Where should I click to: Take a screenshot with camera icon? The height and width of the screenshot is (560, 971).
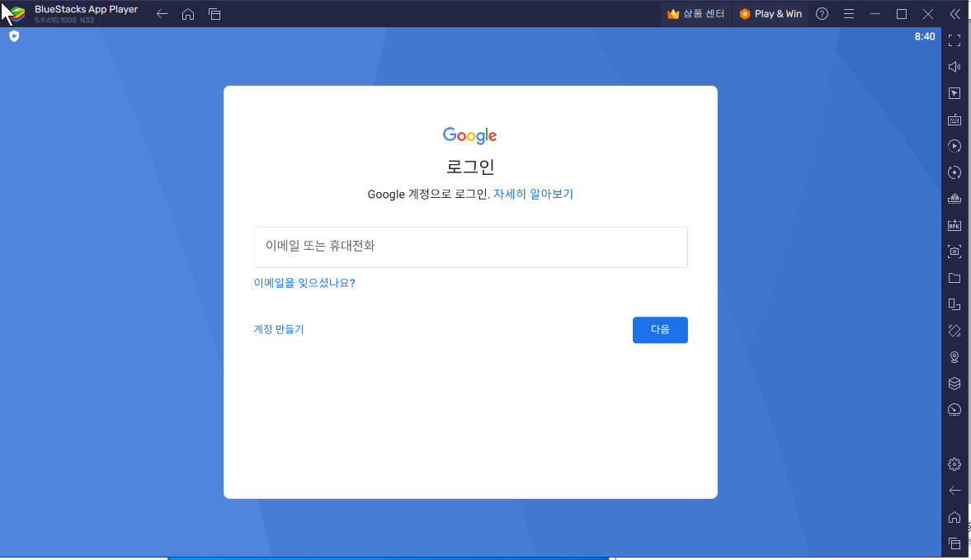tap(955, 252)
